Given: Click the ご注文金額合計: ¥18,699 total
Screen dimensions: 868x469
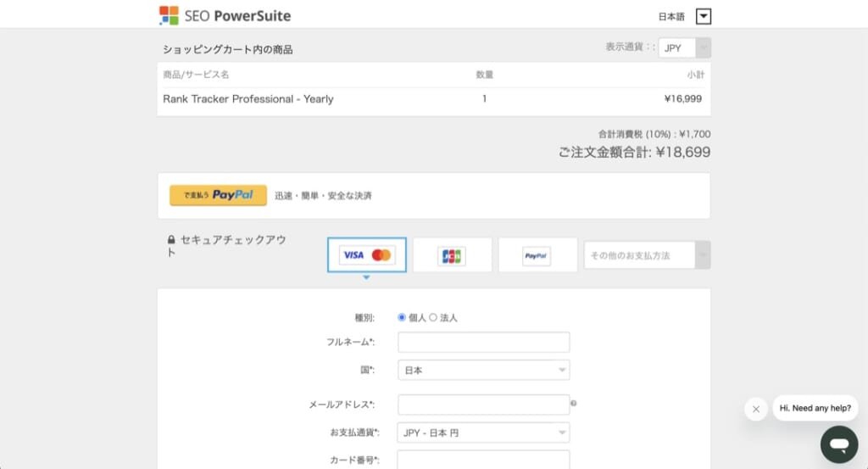Looking at the screenshot, I should [x=634, y=152].
